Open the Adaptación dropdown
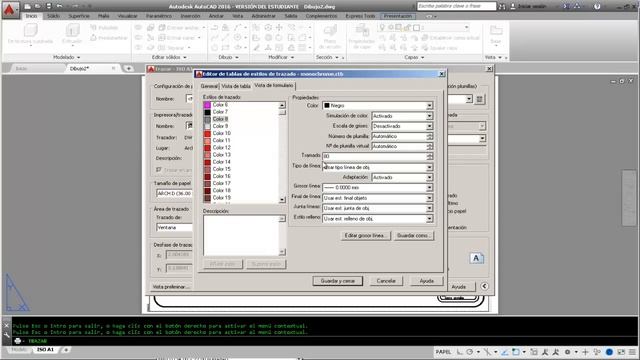The height and width of the screenshot is (360, 640). click(402, 178)
